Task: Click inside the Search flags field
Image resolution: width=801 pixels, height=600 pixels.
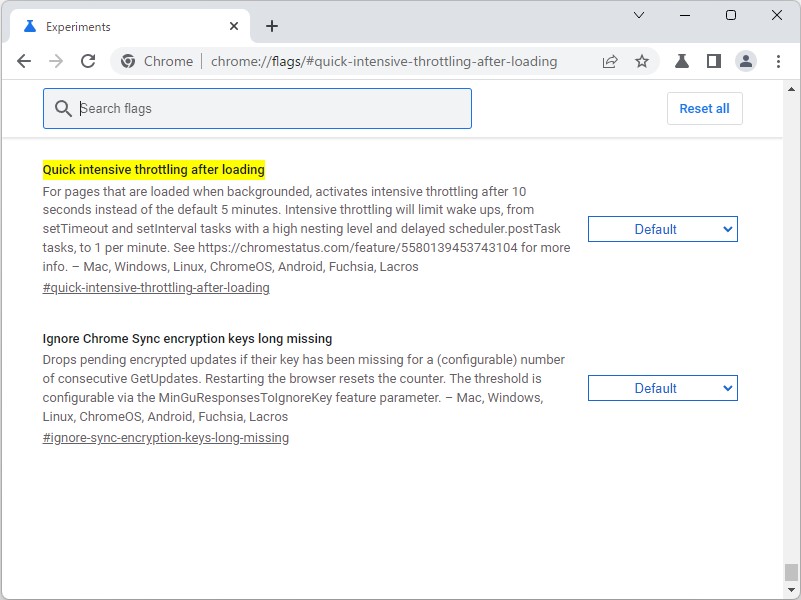Action: coord(250,108)
